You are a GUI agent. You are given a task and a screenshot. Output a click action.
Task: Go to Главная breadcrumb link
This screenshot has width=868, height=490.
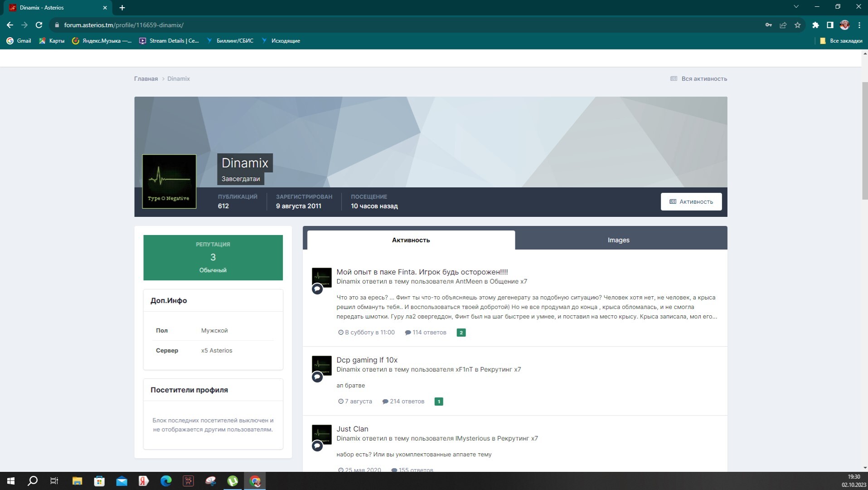click(145, 78)
